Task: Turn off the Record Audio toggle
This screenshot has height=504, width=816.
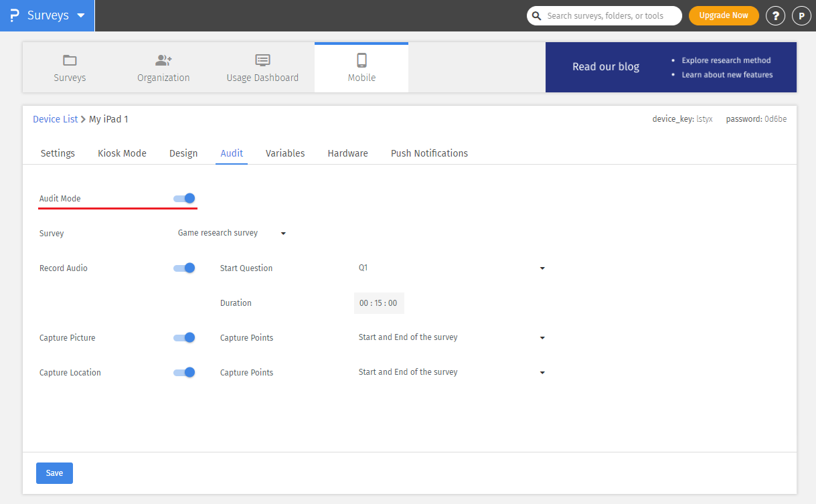Action: tap(184, 268)
